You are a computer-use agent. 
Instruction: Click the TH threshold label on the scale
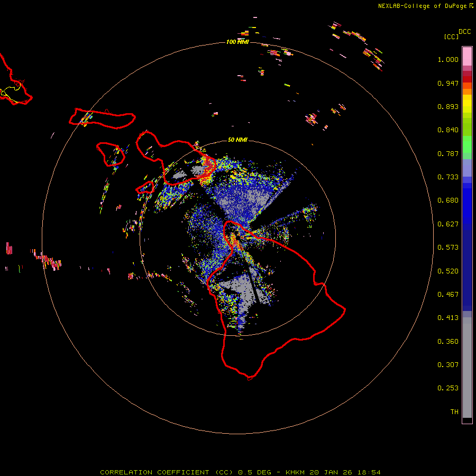coord(454,412)
